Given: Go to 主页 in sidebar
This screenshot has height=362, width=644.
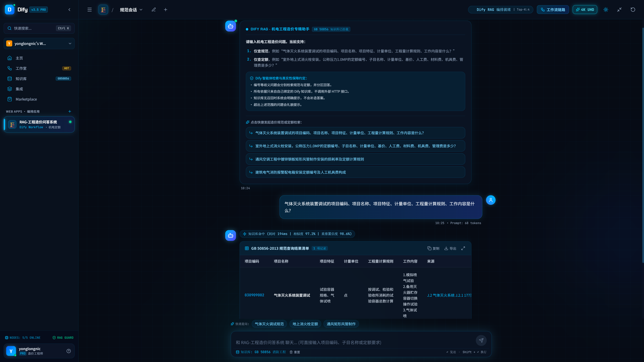Looking at the screenshot, I should coord(39,58).
